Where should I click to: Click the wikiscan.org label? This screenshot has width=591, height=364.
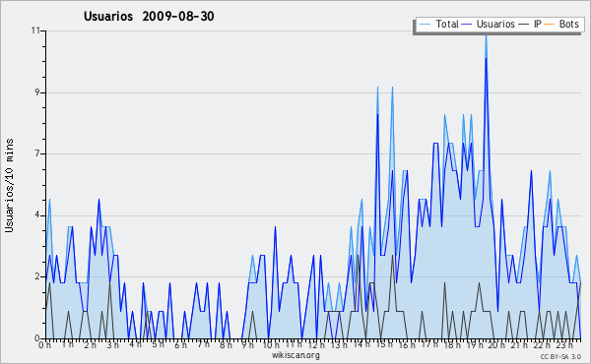point(295,355)
